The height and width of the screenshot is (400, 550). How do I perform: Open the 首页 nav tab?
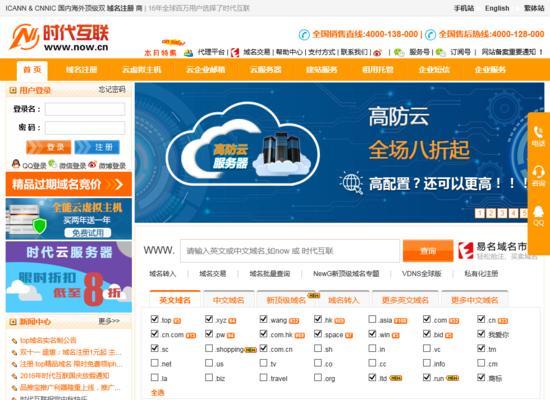pyautogui.click(x=32, y=70)
